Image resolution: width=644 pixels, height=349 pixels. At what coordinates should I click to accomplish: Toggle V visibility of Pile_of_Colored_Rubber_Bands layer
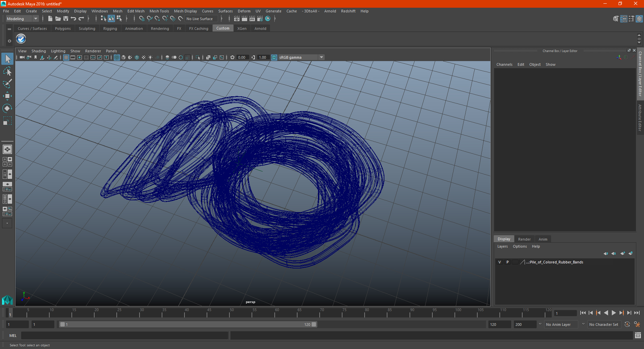(x=499, y=262)
